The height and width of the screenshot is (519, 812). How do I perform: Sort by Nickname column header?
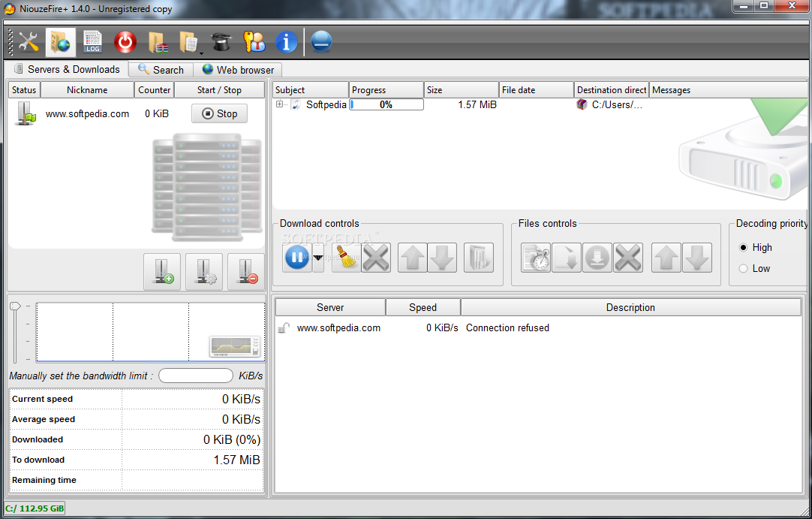click(x=87, y=89)
